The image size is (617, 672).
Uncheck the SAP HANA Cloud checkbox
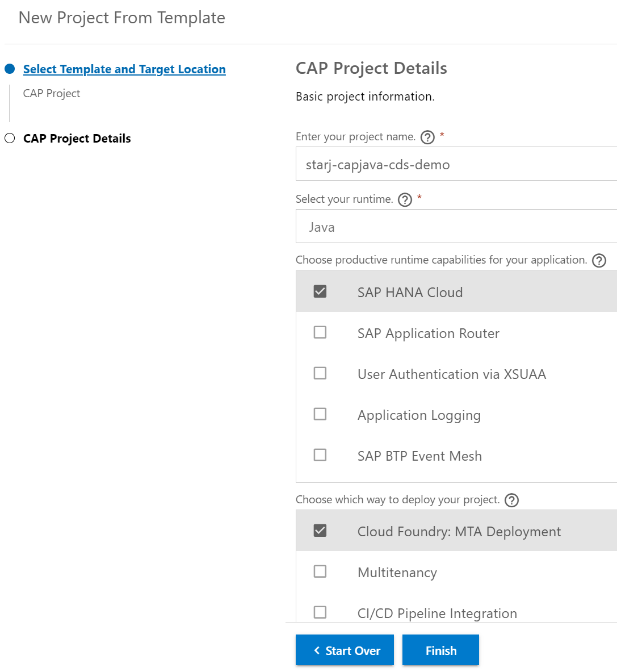320,291
